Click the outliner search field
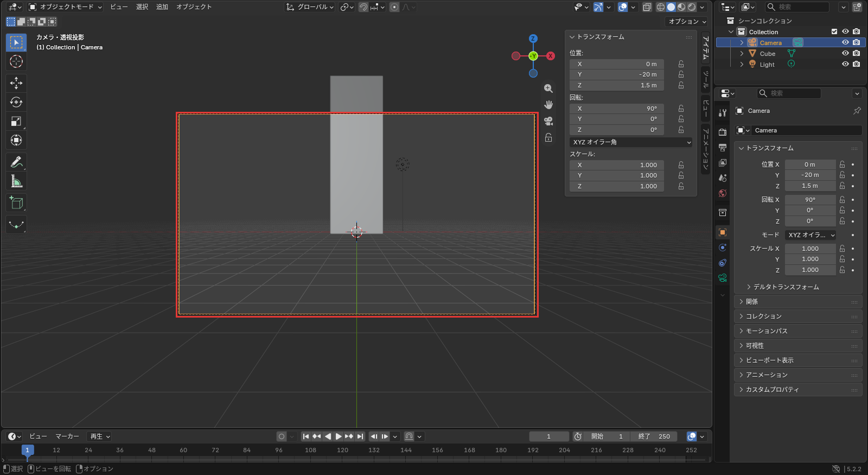 797,7
